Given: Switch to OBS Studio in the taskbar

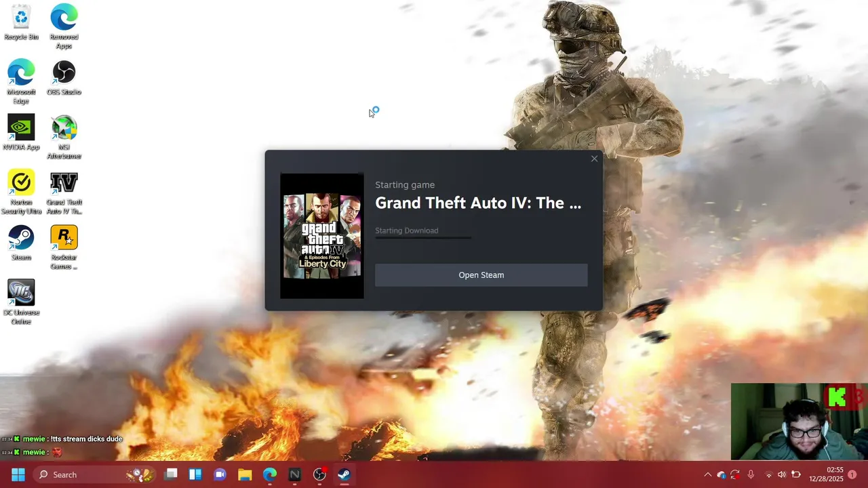Looking at the screenshot, I should coord(319,474).
